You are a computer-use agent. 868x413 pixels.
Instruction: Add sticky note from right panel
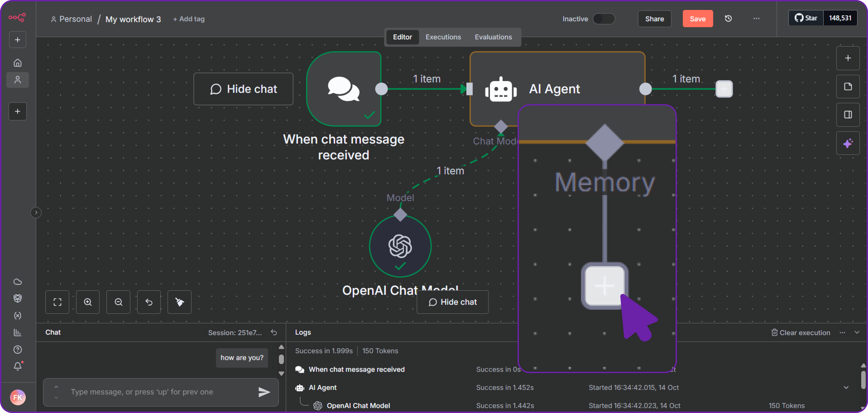pos(848,86)
